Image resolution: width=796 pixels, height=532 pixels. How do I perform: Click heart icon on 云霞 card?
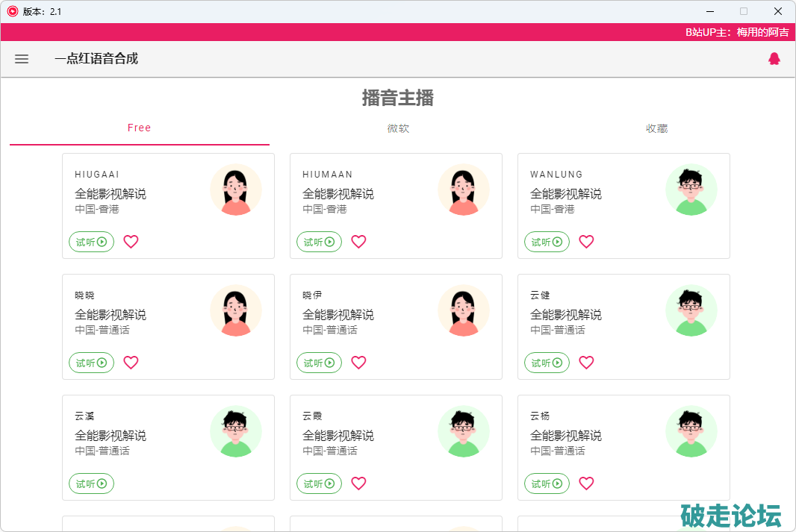click(358, 484)
